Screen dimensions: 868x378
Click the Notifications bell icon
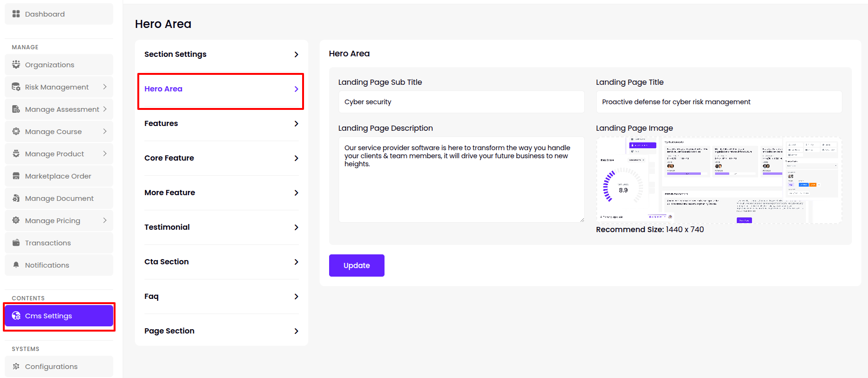[x=16, y=265]
